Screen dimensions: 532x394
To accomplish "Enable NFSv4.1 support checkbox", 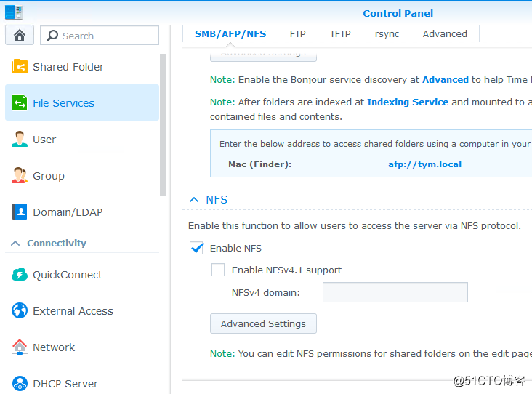I will click(x=218, y=270).
